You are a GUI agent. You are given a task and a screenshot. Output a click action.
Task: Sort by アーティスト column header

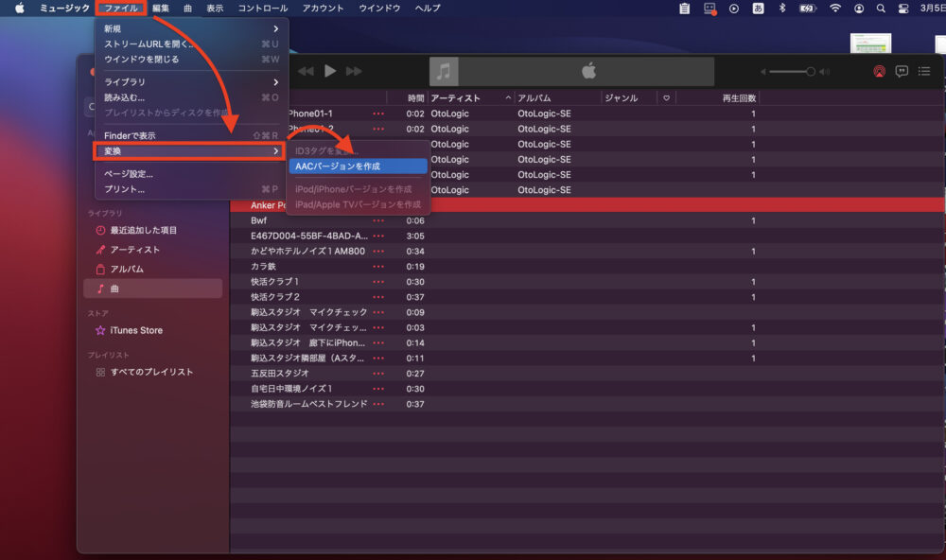click(470, 97)
